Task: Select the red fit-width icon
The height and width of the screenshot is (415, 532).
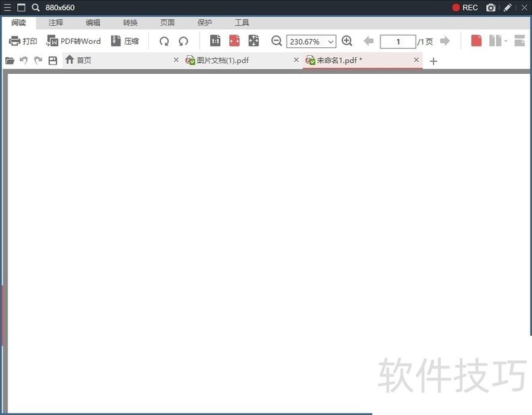Action: (x=235, y=41)
